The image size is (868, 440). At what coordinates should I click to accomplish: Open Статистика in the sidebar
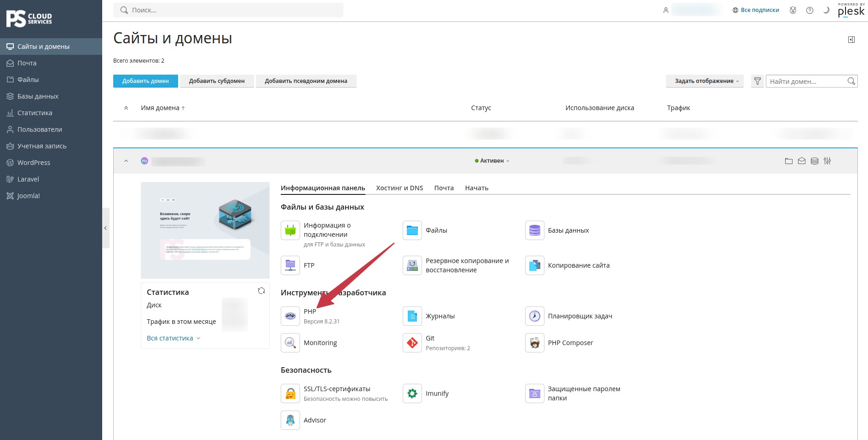51,113
